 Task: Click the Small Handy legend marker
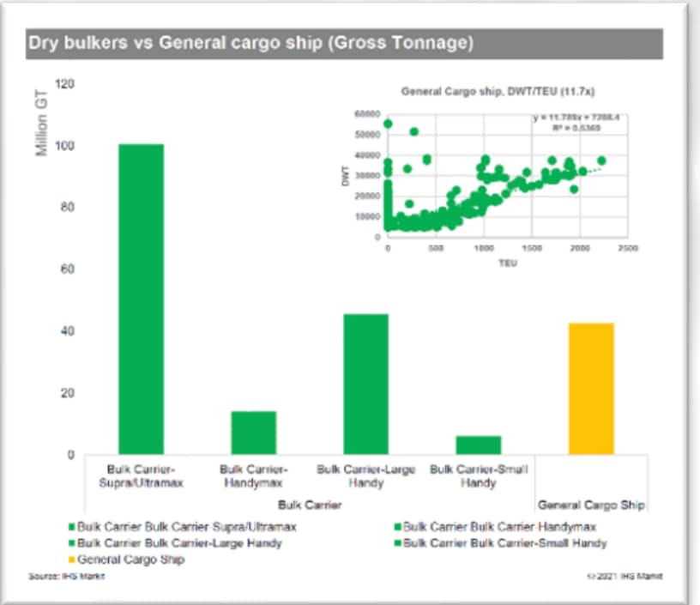[x=399, y=543]
